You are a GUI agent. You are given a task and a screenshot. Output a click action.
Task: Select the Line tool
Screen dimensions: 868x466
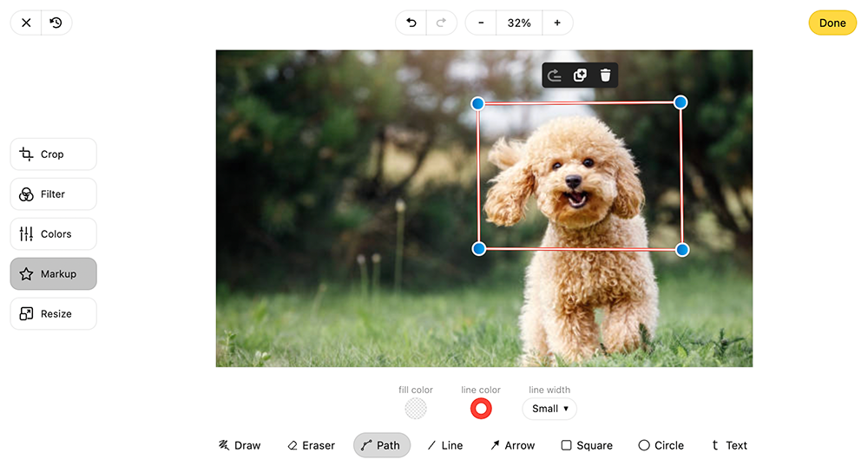445,445
